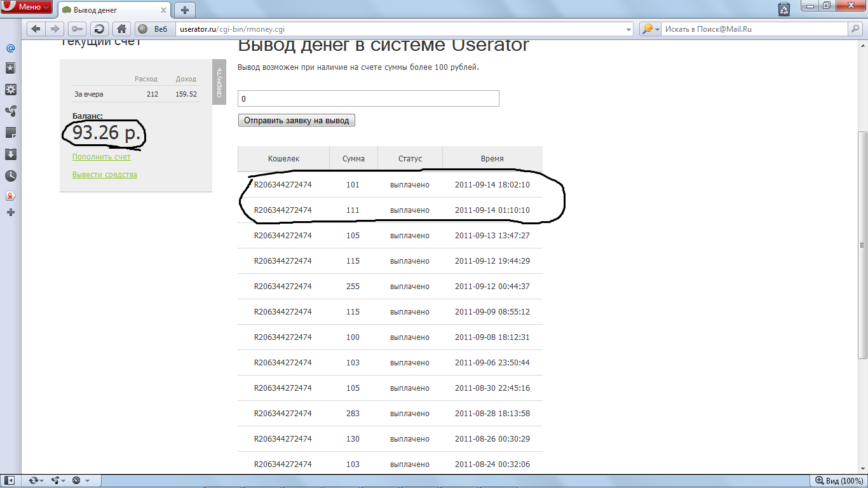The image size is (868, 488).
Task: Click the amount 283 in the table
Action: (353, 414)
